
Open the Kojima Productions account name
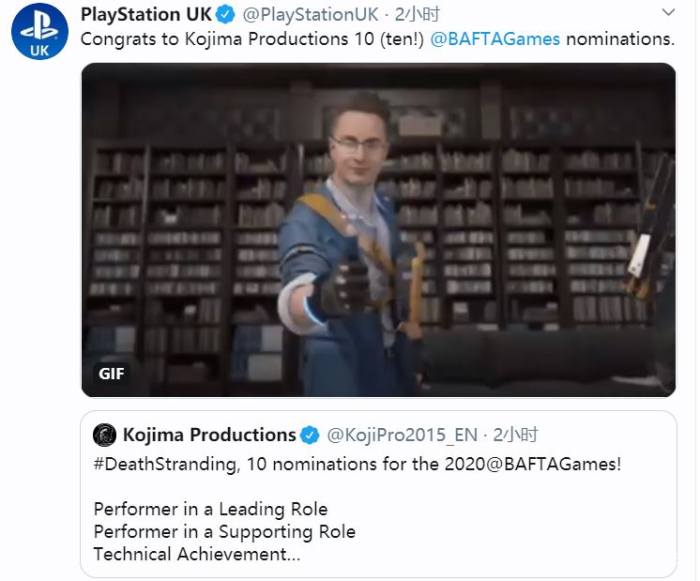[209, 435]
